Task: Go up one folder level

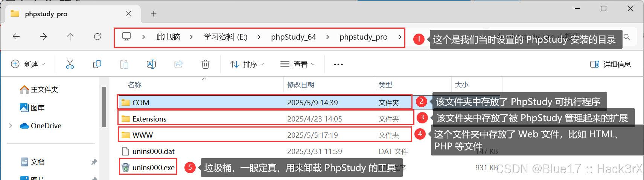Action: [70, 37]
